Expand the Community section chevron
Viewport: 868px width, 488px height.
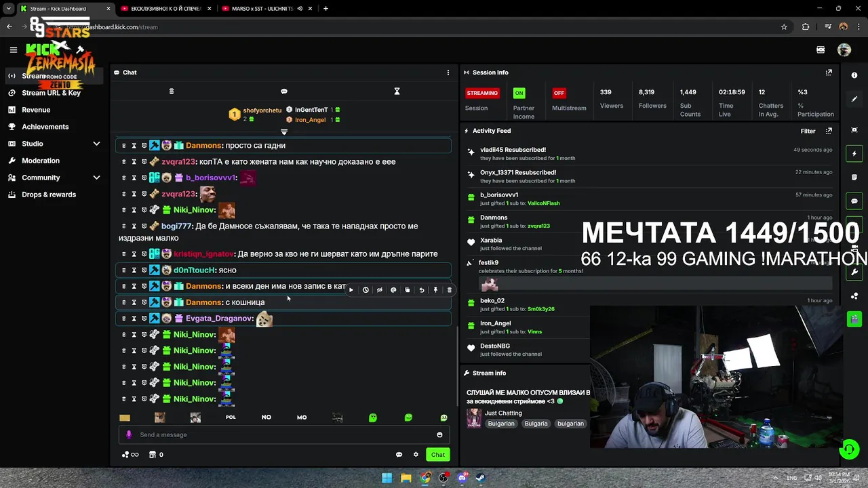click(x=96, y=178)
